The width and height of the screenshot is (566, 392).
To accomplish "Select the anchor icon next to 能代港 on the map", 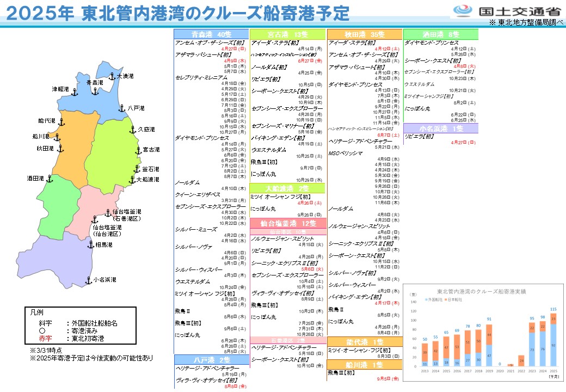I will pyautogui.click(x=61, y=122).
